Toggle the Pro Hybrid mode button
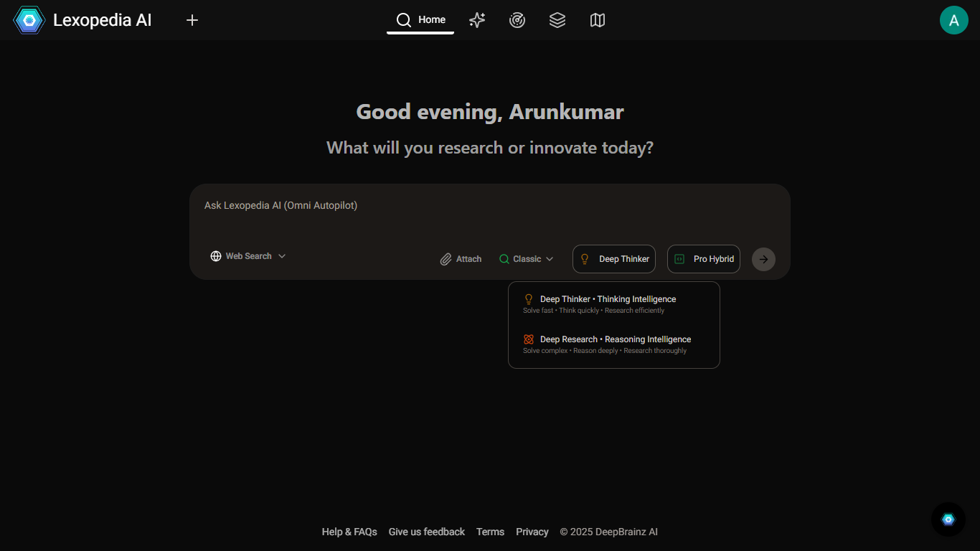Screen dimensions: 980x551 tap(704, 259)
